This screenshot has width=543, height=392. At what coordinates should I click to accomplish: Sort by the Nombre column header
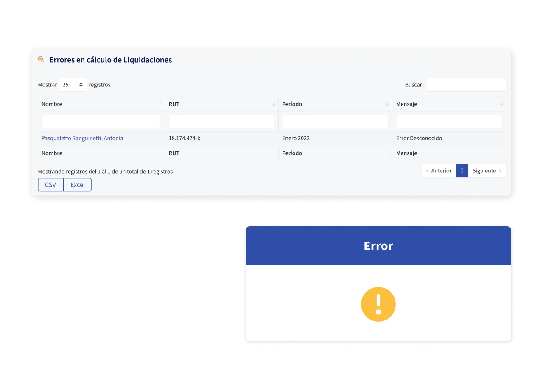[x=102, y=104]
